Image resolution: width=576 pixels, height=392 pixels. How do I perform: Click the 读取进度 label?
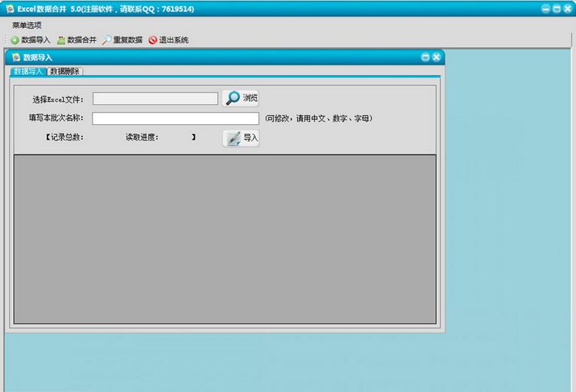[142, 137]
